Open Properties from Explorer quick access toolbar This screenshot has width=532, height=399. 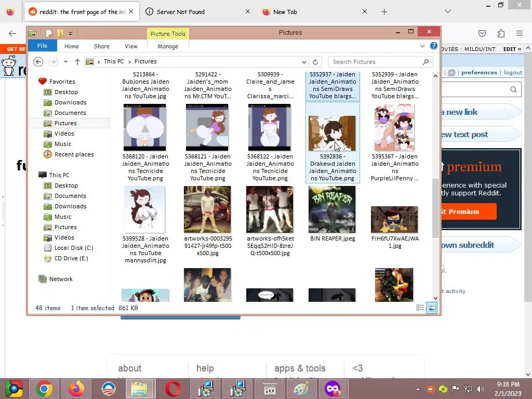point(49,33)
